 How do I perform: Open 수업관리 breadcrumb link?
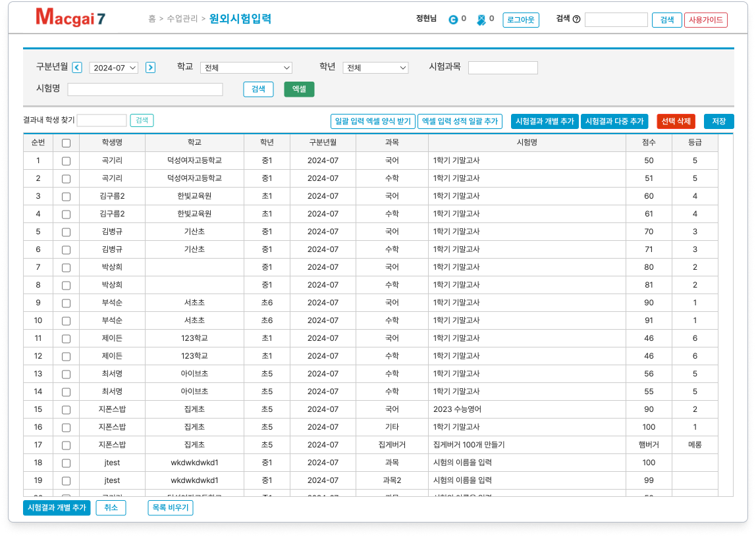pyautogui.click(x=182, y=19)
